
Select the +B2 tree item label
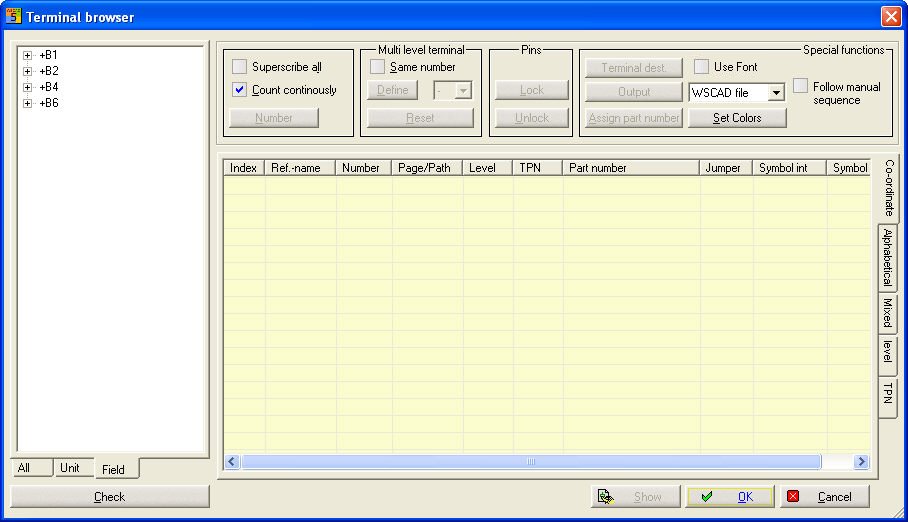[x=49, y=71]
